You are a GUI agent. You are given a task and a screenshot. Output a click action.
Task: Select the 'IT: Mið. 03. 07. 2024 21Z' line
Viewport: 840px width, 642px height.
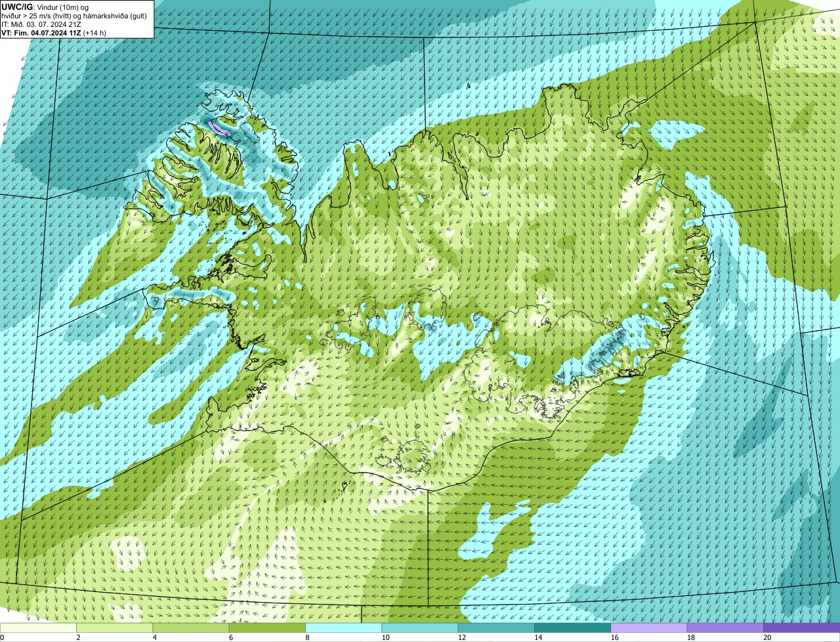(41, 24)
